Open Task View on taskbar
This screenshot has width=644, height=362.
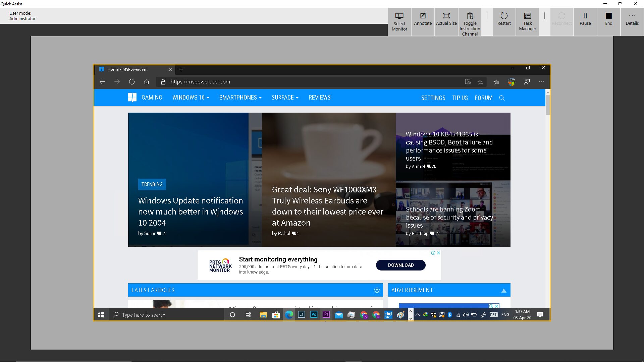pyautogui.click(x=249, y=315)
